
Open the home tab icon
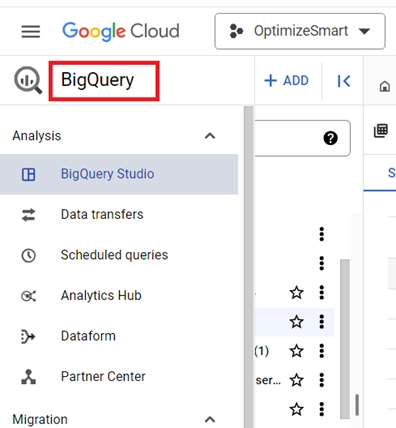point(385,86)
